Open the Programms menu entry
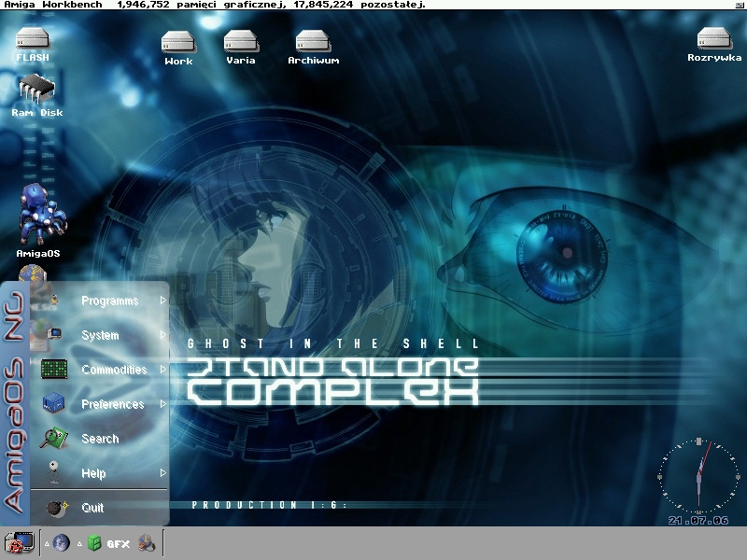Viewport: 747px width, 560px height. [100, 301]
